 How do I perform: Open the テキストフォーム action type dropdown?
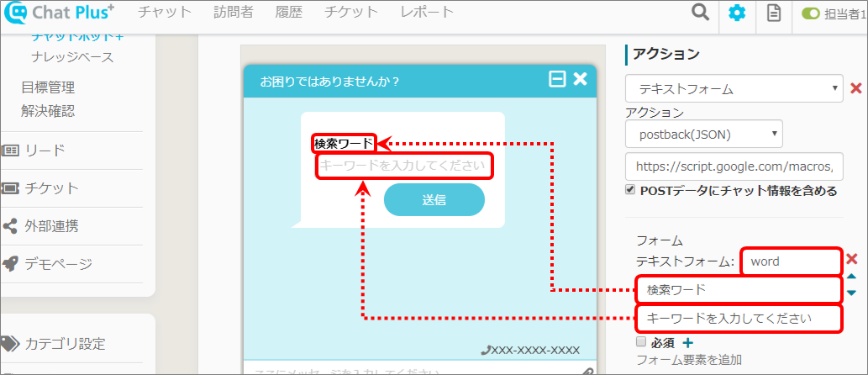coord(734,88)
